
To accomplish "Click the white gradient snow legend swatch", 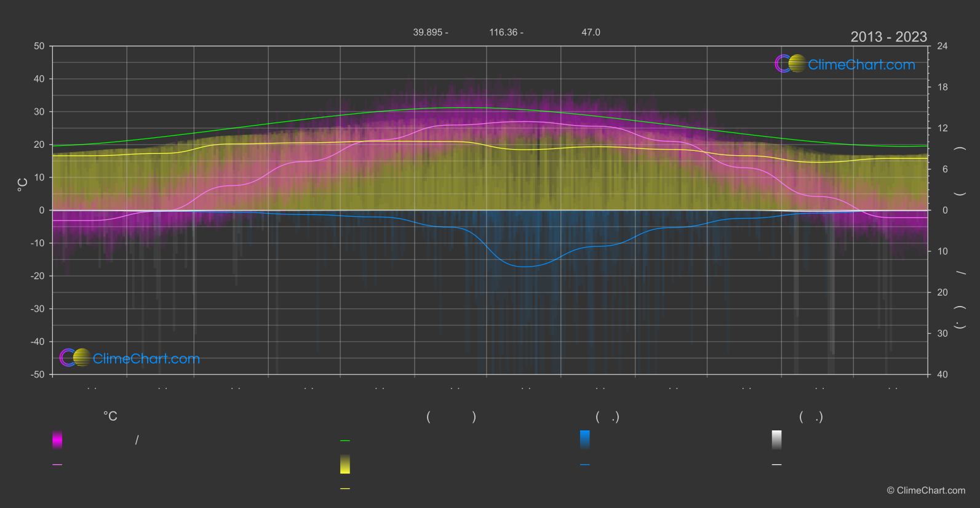I will click(777, 440).
